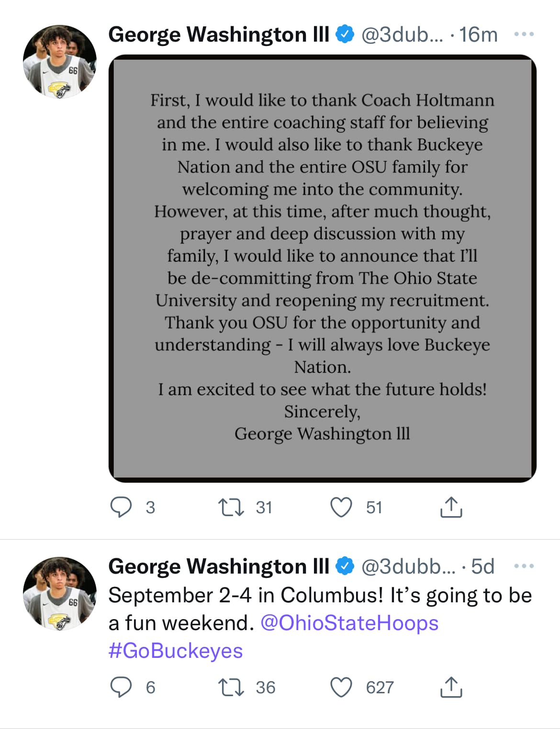The height and width of the screenshot is (734, 560).
Task: Like the de-commitment tweet with 51 likes
Action: [x=341, y=507]
